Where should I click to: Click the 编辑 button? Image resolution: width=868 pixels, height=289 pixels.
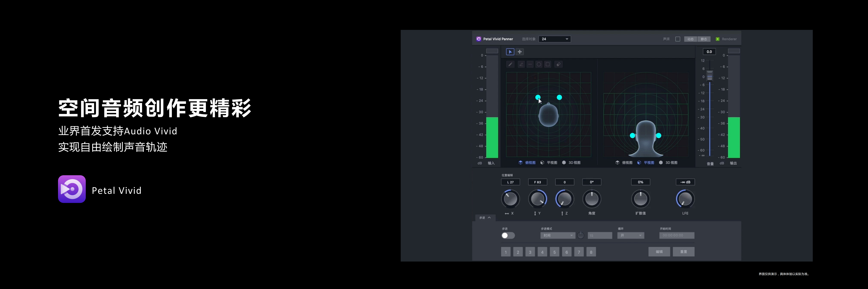click(x=659, y=252)
